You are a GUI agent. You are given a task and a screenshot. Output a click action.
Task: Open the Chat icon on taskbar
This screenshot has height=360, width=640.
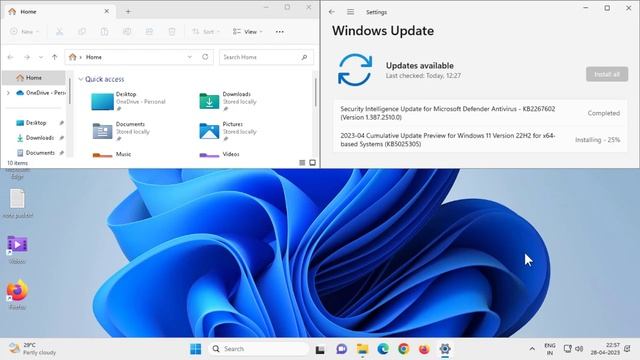click(x=342, y=349)
